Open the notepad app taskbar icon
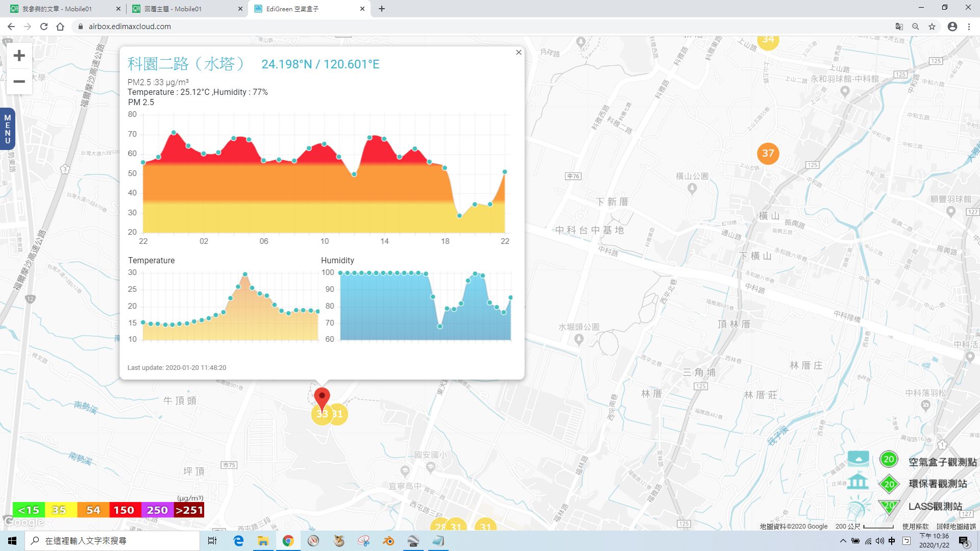 [x=438, y=541]
